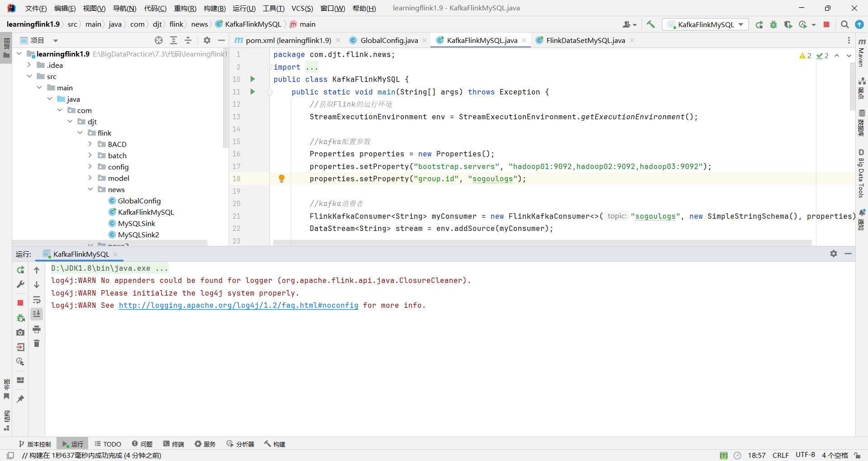Expand the BACD package

(x=90, y=144)
